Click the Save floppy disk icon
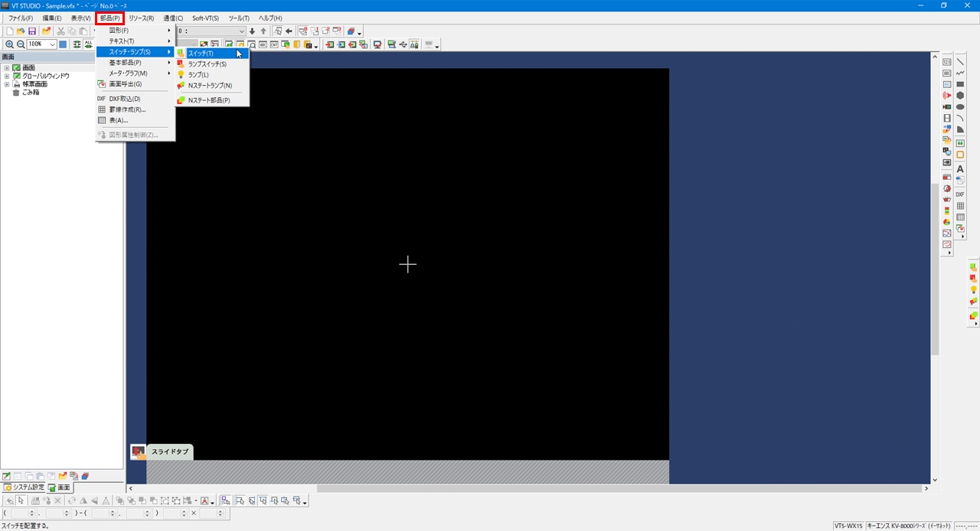Screen dimensions: 980x531 pos(32,31)
